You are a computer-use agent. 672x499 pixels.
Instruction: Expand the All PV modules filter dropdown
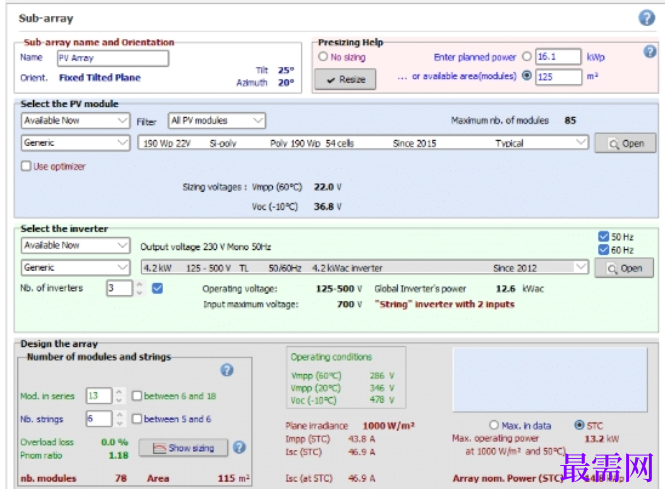pyautogui.click(x=217, y=121)
